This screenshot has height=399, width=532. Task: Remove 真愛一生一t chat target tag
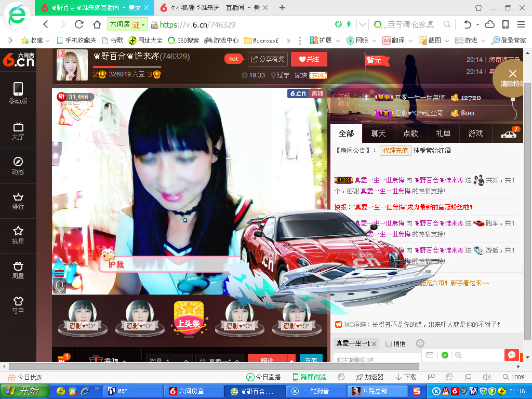(374, 344)
